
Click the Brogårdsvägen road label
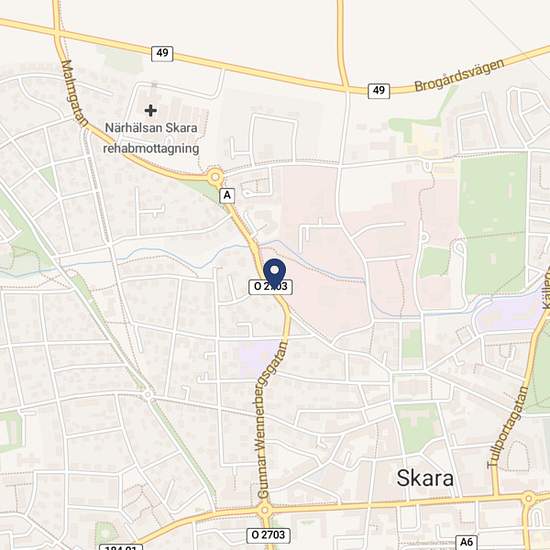click(460, 75)
